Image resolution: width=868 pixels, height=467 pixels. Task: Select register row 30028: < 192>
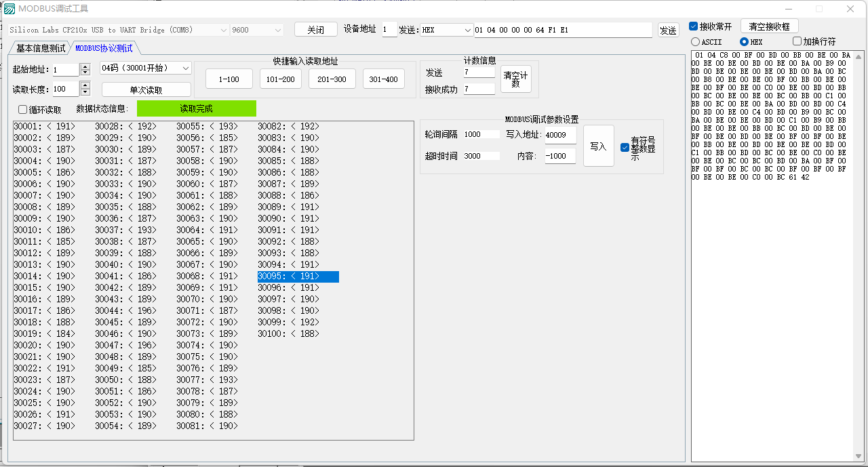[x=126, y=127]
